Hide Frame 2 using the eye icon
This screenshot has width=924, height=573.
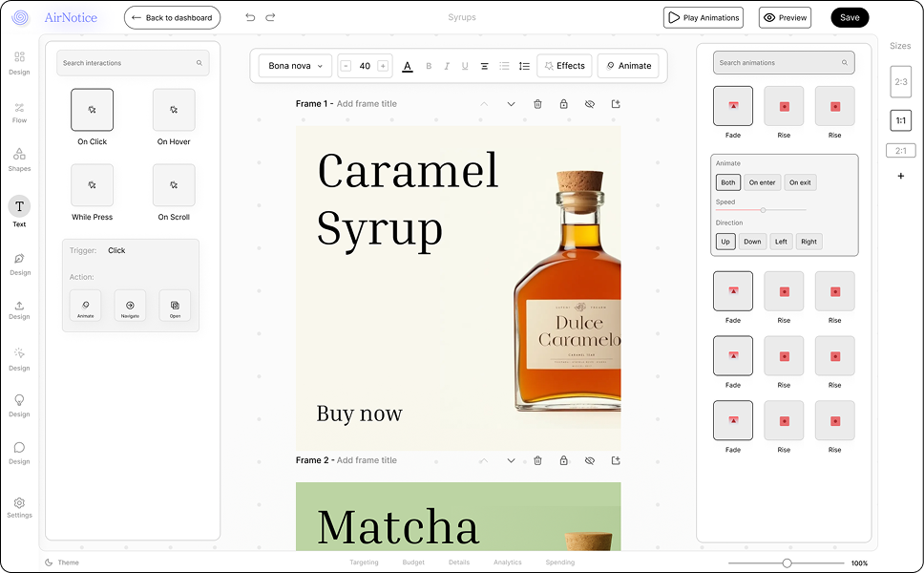[x=589, y=459]
